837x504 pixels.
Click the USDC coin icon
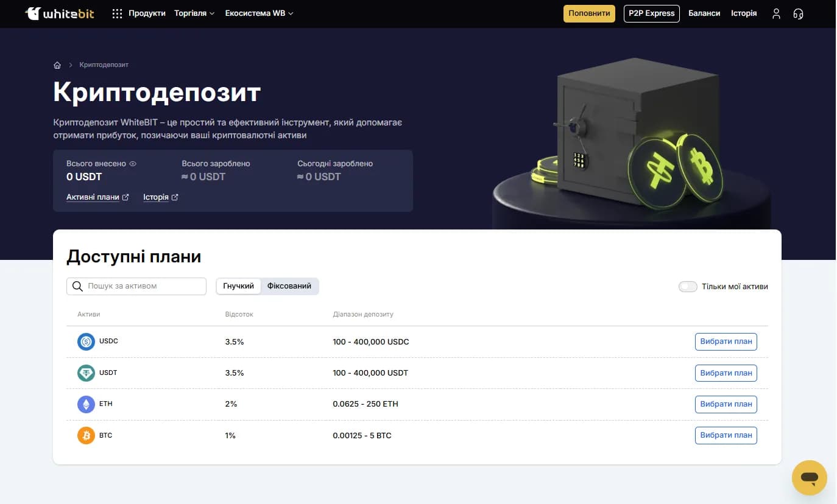87,341
